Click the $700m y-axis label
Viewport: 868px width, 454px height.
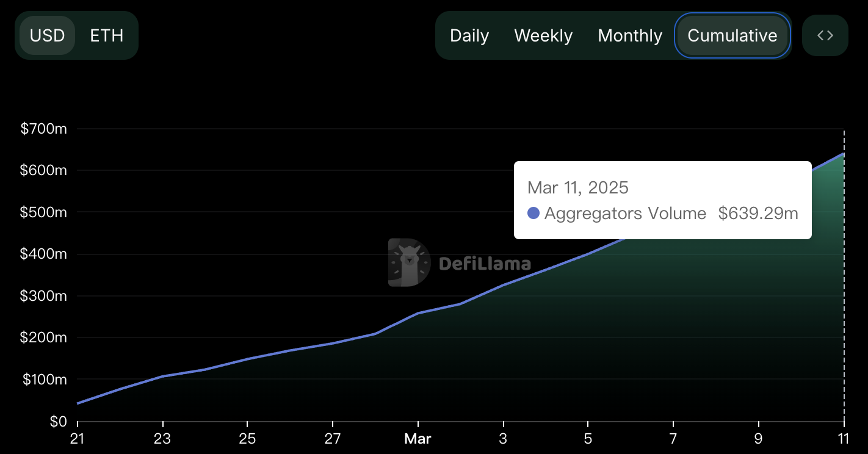[43, 129]
